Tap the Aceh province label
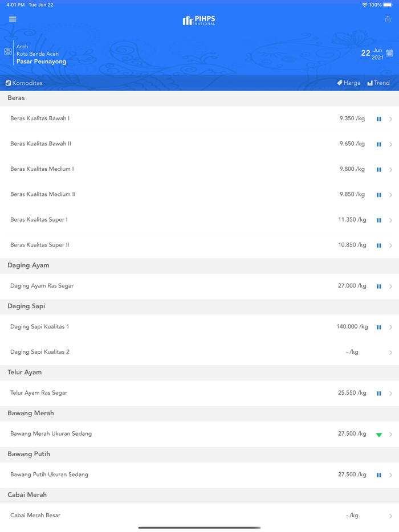399x532 pixels. [22, 47]
